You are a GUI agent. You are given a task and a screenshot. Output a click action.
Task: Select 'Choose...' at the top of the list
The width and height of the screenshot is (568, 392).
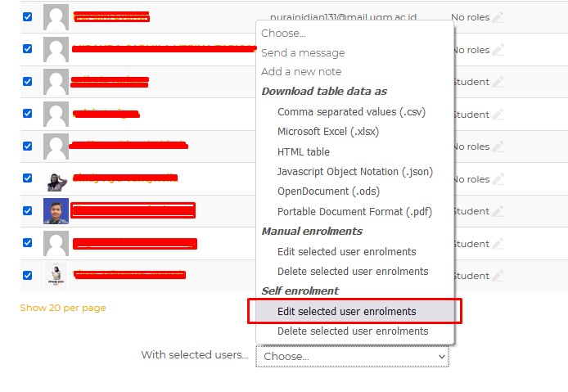283,34
